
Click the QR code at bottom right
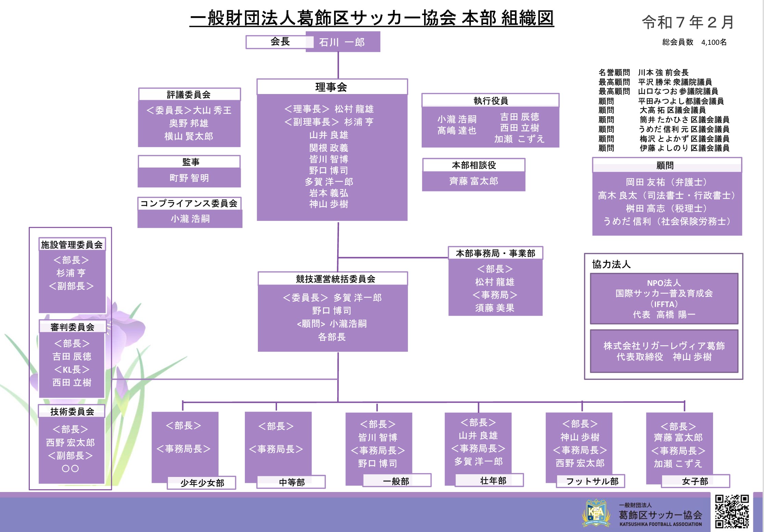click(732, 511)
